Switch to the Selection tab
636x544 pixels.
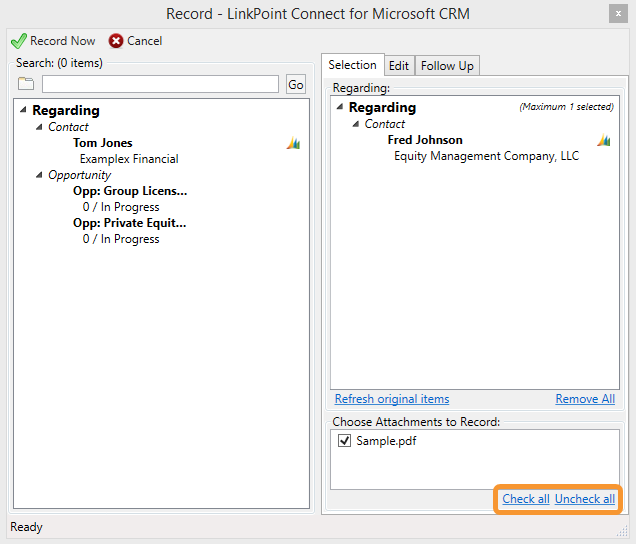coord(352,65)
